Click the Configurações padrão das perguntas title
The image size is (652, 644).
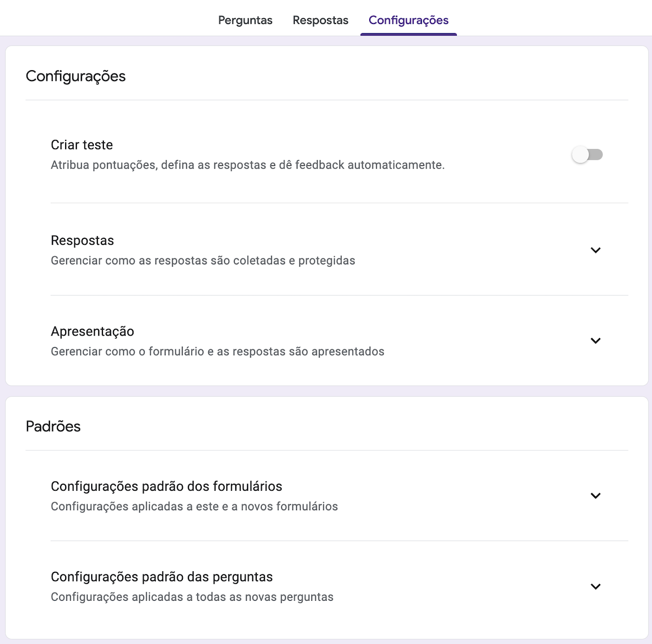[x=161, y=577]
